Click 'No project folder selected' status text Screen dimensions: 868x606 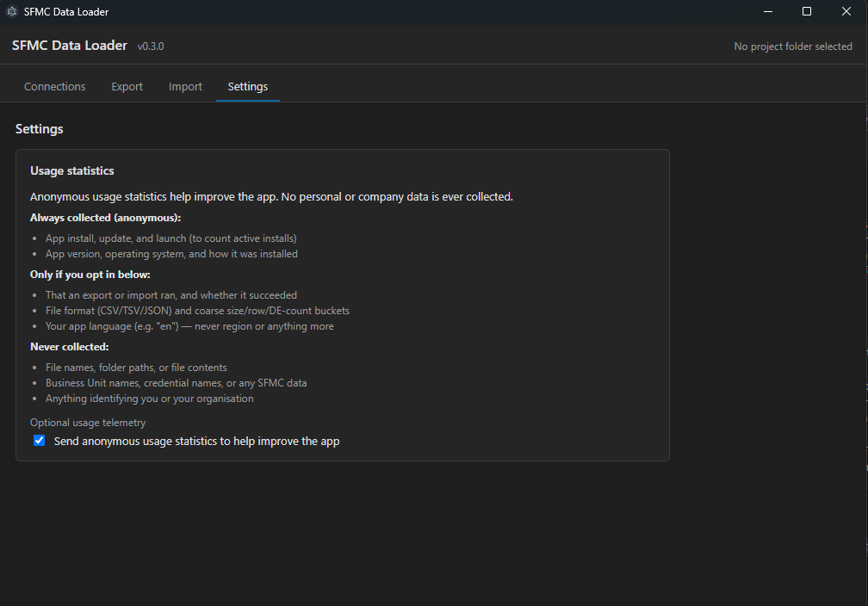click(793, 46)
